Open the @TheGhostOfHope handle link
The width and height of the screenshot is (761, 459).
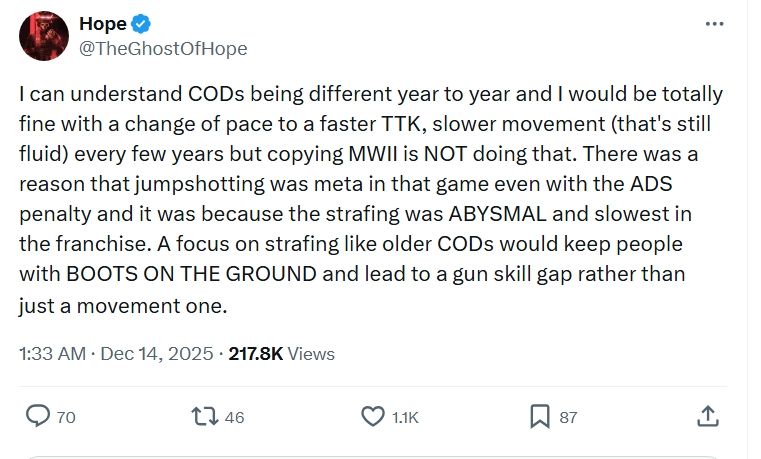click(x=162, y=48)
